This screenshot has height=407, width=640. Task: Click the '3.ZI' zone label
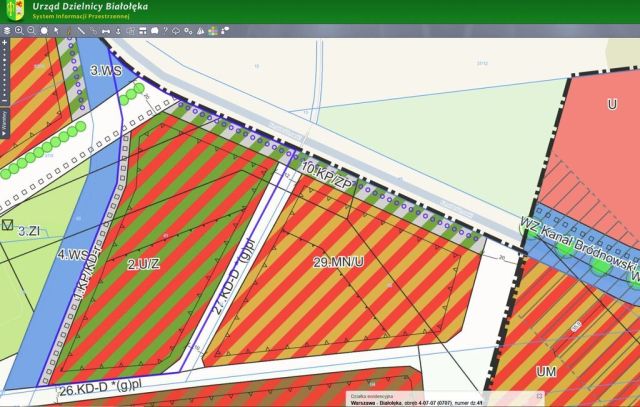pyautogui.click(x=29, y=231)
